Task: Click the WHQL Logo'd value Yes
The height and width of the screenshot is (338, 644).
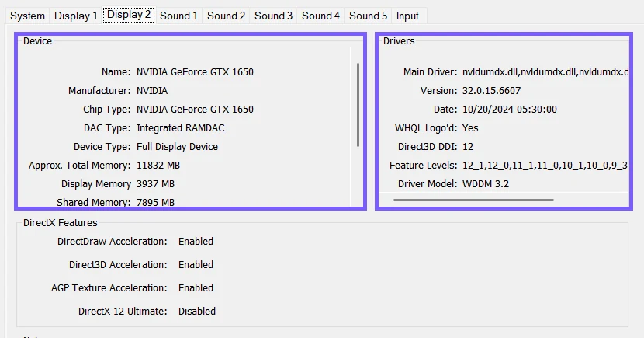Action: 470,128
